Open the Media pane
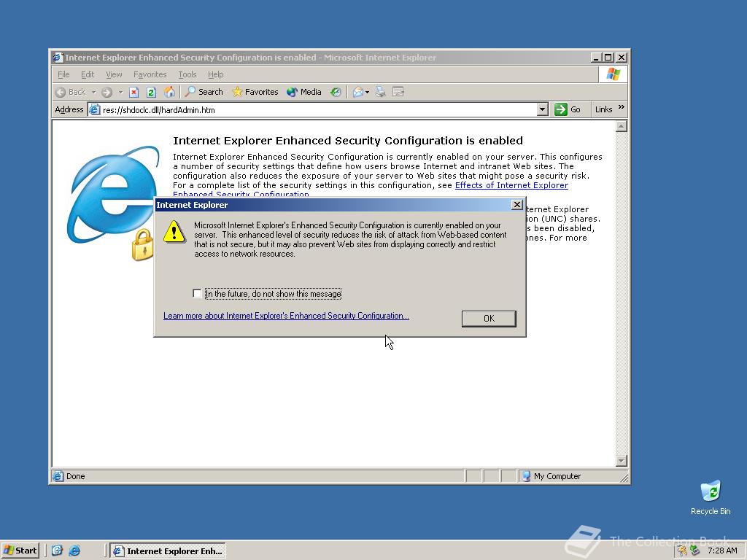 (304, 92)
